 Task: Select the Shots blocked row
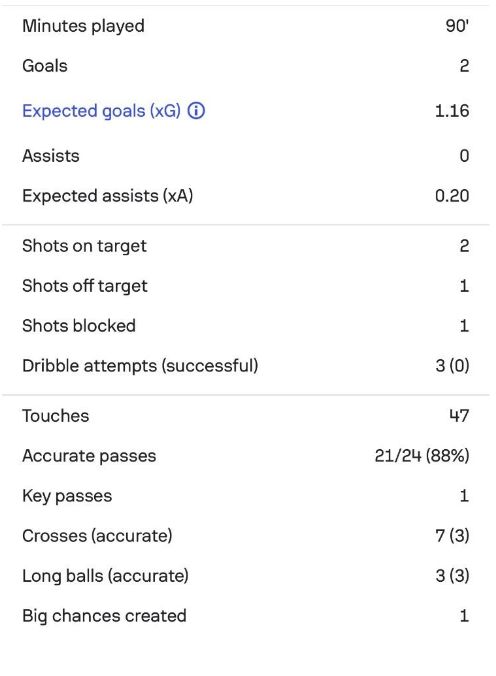[x=246, y=325]
